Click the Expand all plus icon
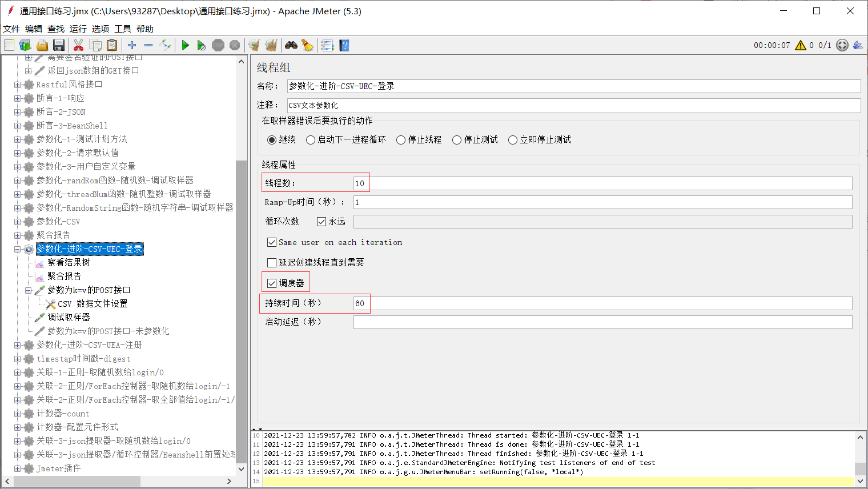 132,45
